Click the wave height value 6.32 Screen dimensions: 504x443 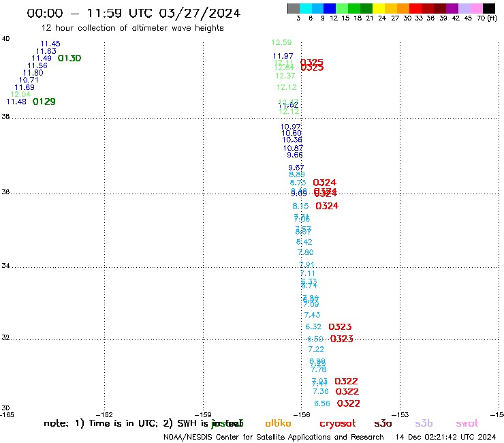click(x=313, y=326)
